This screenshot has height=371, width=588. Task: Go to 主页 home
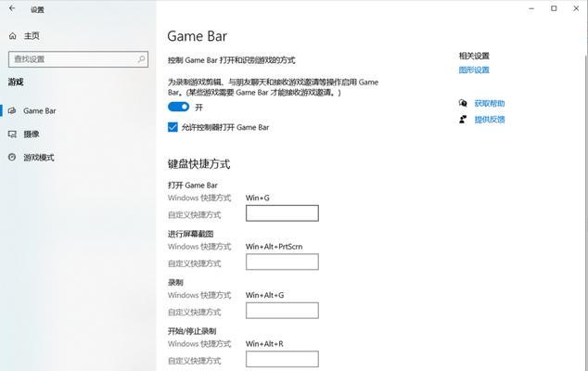click(32, 36)
